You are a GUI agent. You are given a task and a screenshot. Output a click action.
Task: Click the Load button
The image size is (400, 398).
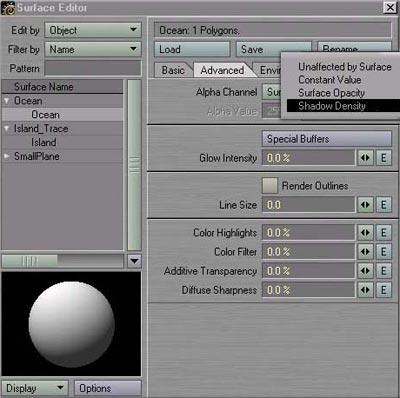click(192, 50)
